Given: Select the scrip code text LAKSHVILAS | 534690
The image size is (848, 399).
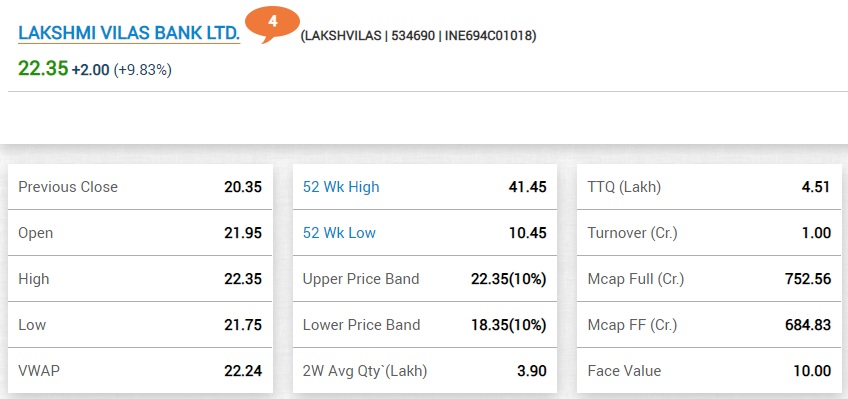Looking at the screenshot, I should (369, 36).
